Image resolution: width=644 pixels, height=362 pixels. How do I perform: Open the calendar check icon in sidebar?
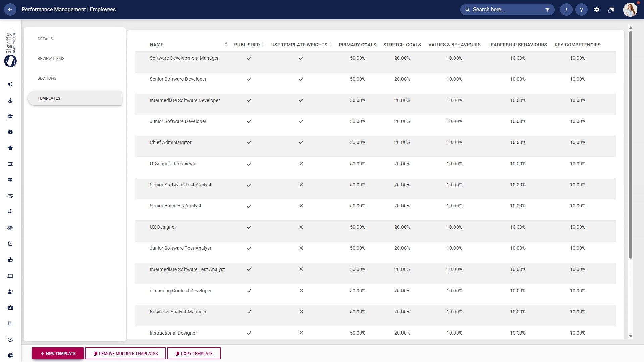coord(10,244)
